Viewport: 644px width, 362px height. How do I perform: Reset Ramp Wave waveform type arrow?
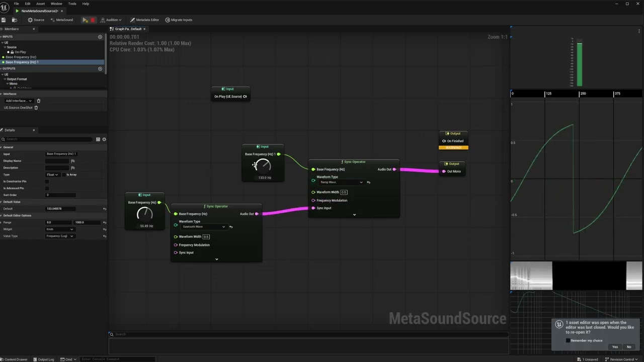pyautogui.click(x=368, y=182)
